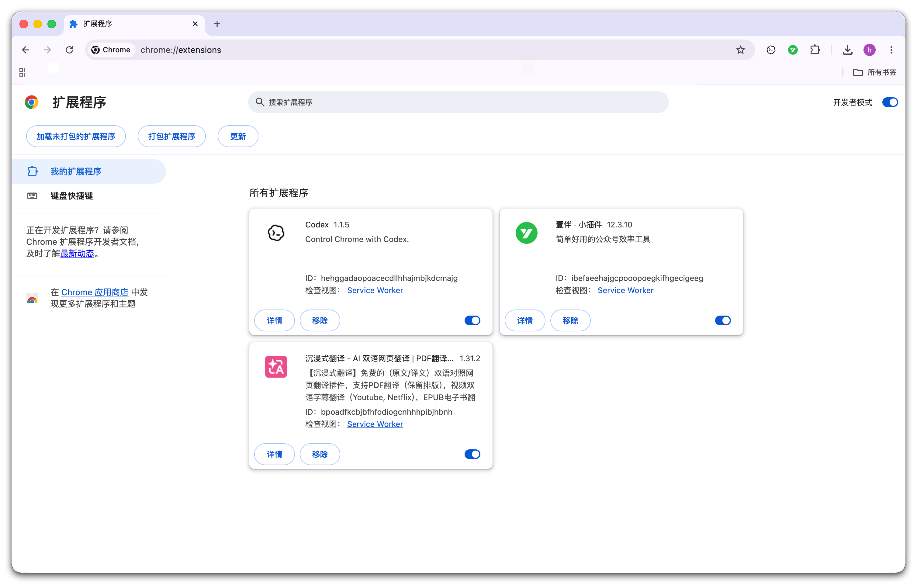Open a new tab with plus button

point(217,24)
